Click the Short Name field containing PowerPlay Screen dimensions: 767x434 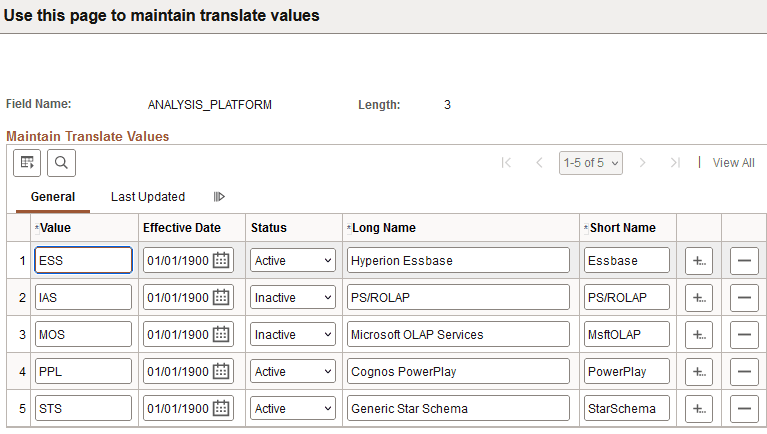(x=627, y=371)
